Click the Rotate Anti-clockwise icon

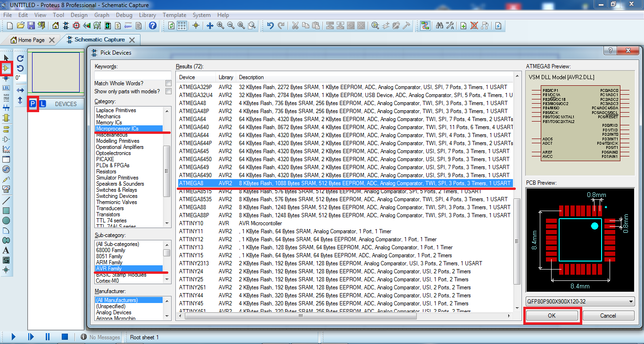(20, 68)
